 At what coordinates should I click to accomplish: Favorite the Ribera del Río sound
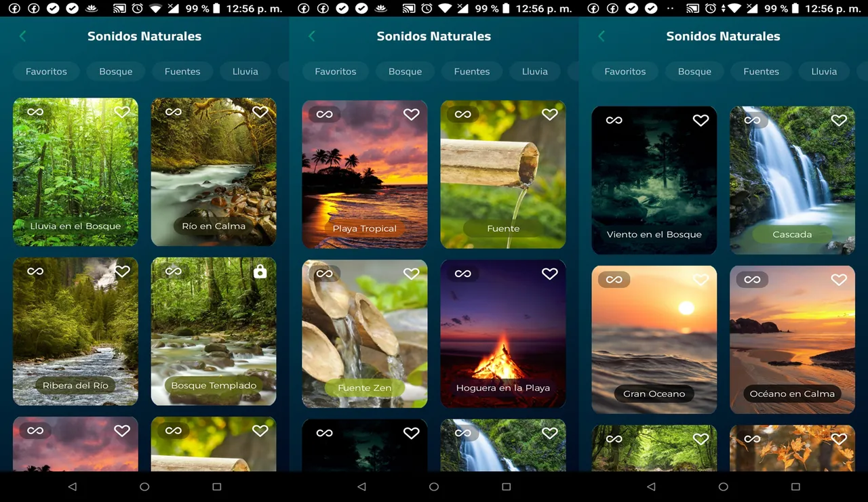click(122, 271)
